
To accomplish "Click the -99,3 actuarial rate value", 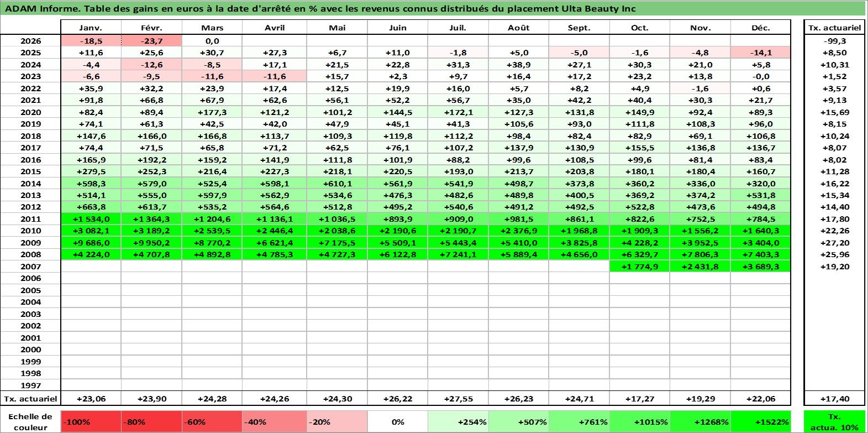I will click(x=834, y=41).
